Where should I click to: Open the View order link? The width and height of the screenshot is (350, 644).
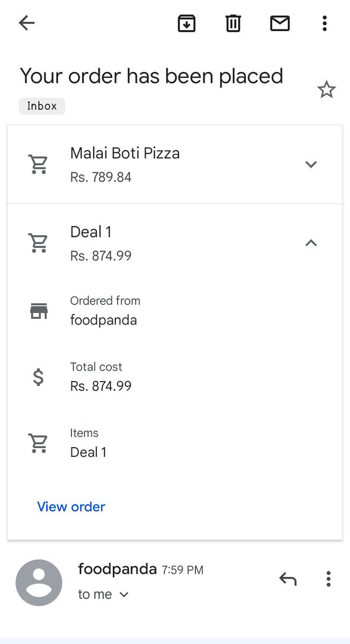[71, 507]
